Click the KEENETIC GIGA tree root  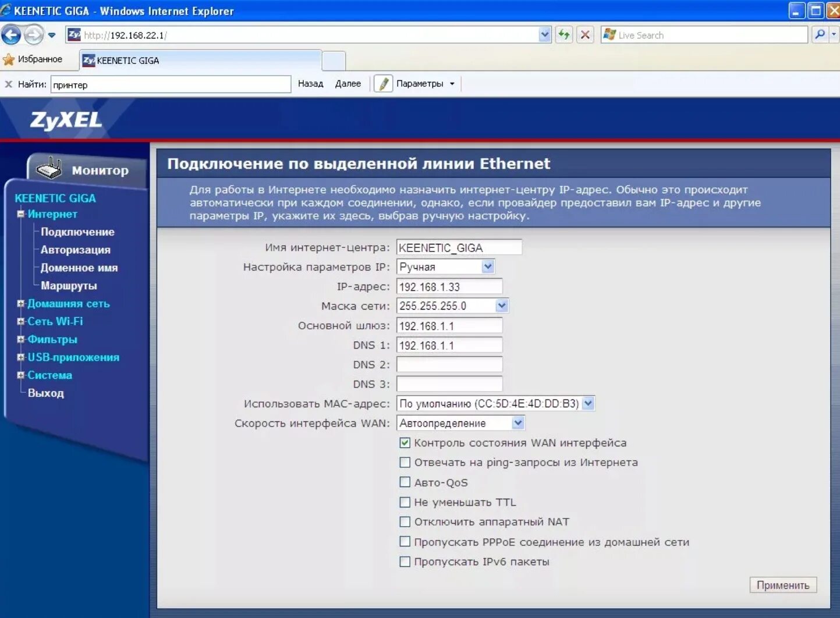pos(55,198)
